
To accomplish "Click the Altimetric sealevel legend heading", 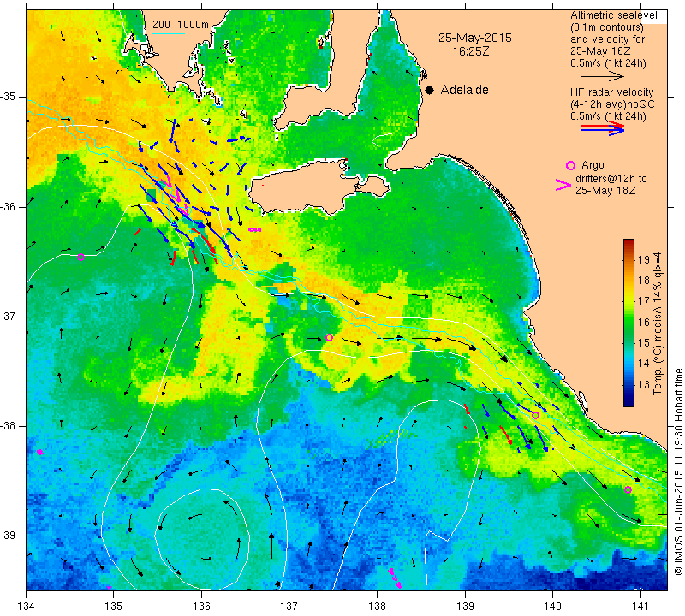I will pos(613,15).
